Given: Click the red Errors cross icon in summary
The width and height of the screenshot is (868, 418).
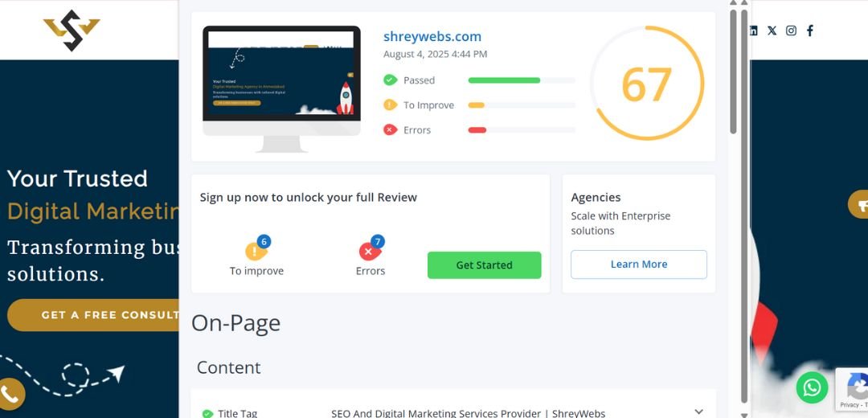Looking at the screenshot, I should tap(391, 129).
